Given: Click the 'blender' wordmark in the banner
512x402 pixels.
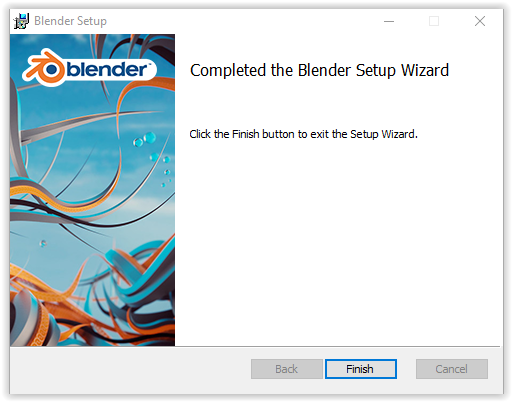Looking at the screenshot, I should click(107, 69).
